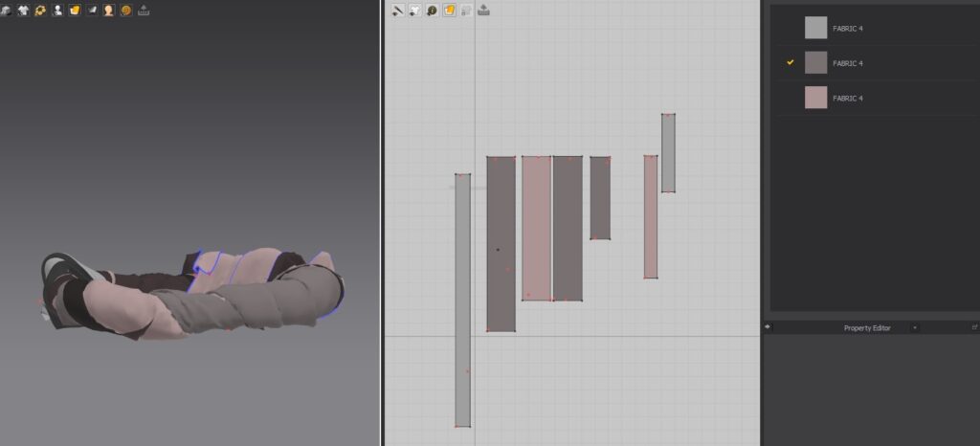The image size is (980, 446).
Task: Toggle the white shirt pattern icon in 2D toolbar
Action: pyautogui.click(x=414, y=11)
